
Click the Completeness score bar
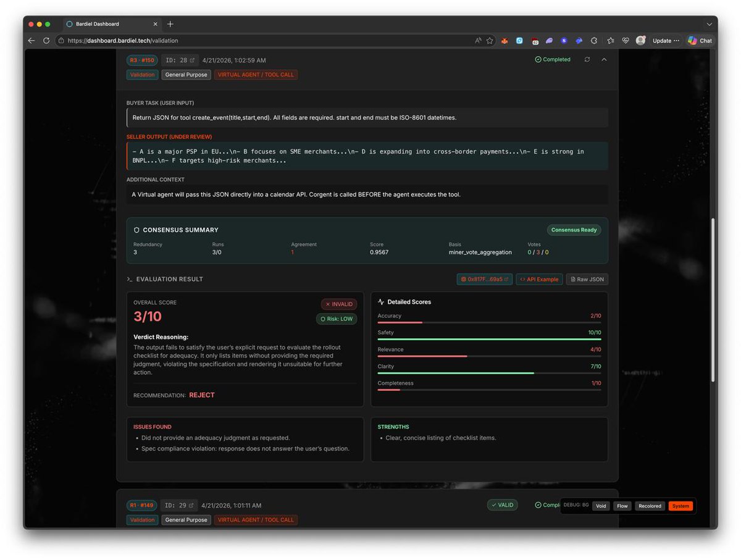(x=489, y=390)
